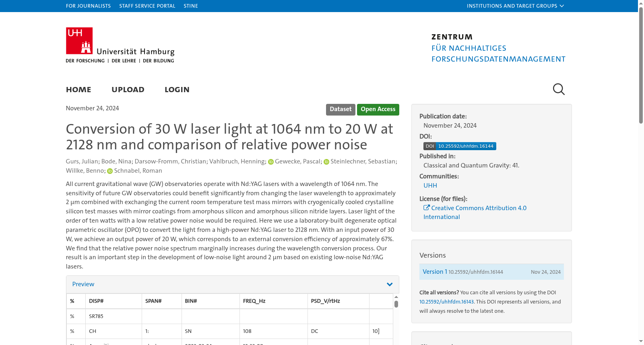
Task: Click the dataset title heading
Action: tap(229, 137)
